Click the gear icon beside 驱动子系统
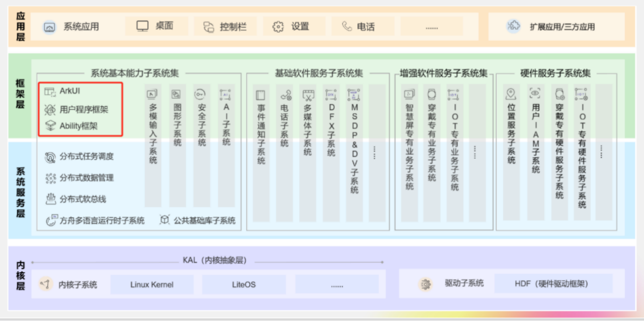 pyautogui.click(x=426, y=284)
